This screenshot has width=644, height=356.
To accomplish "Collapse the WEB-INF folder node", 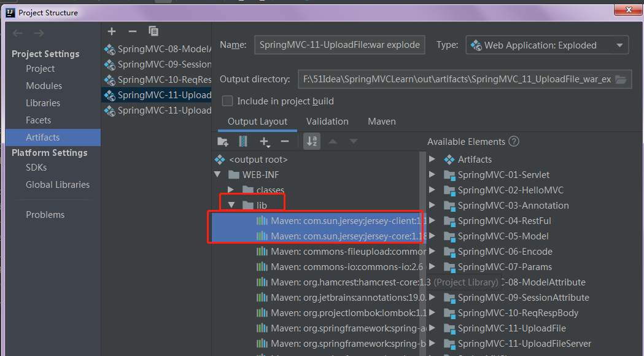I will click(x=217, y=174).
